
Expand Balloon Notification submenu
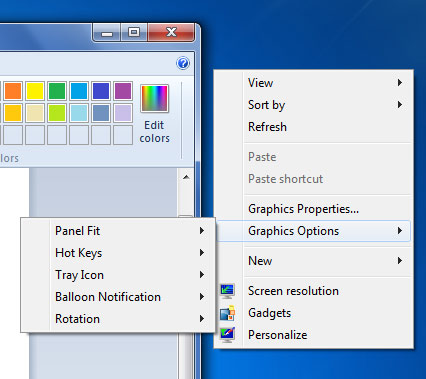pos(117,297)
